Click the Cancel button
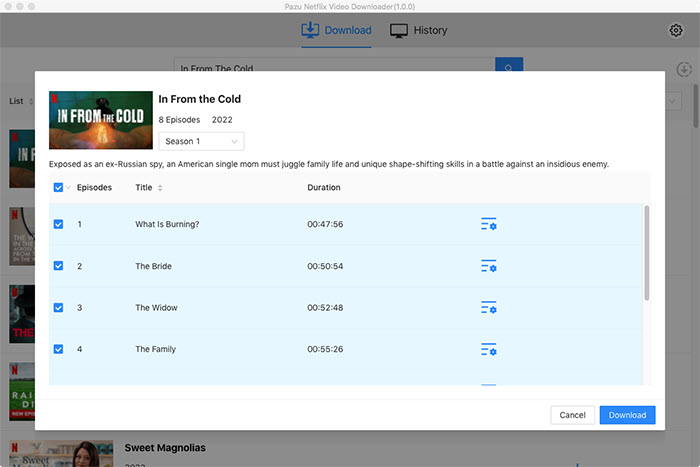 [572, 415]
